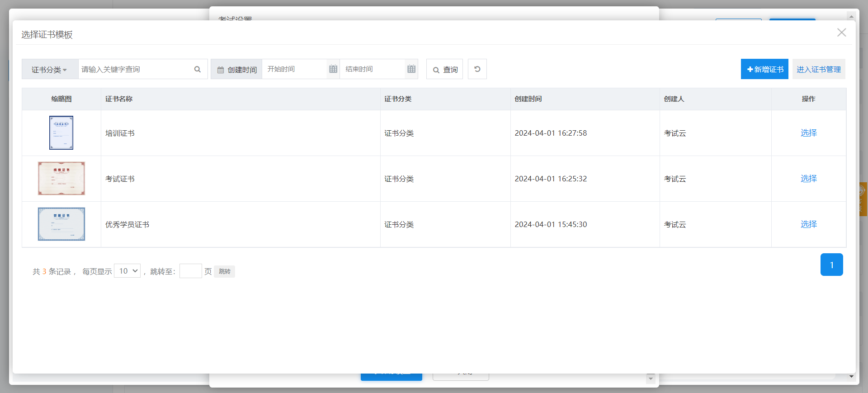Go to page 1 in pagination

(x=831, y=265)
